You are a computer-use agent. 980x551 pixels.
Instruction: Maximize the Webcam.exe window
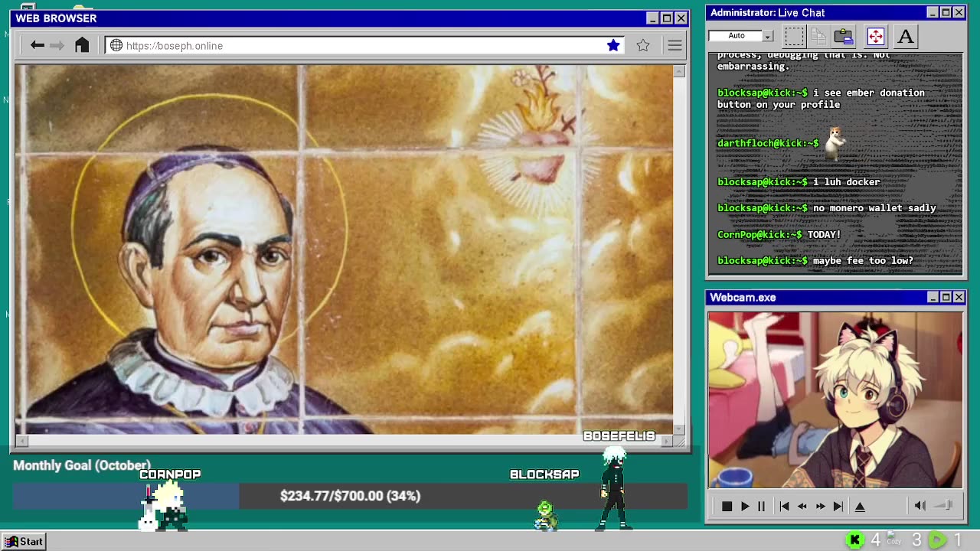tap(946, 297)
